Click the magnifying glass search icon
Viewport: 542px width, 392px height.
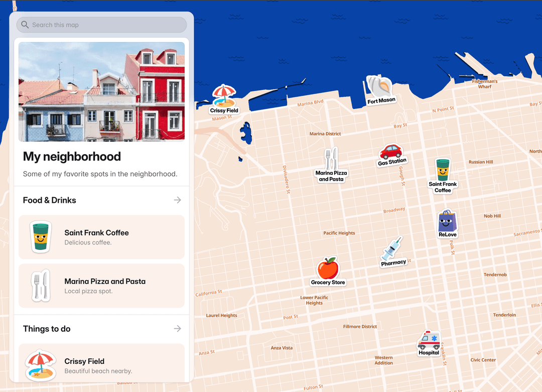(x=24, y=24)
